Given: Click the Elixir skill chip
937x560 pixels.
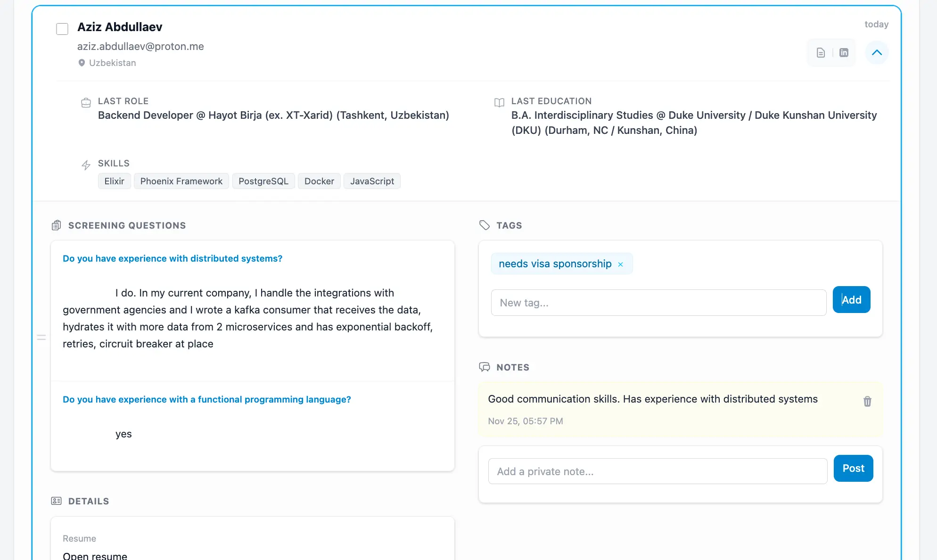Looking at the screenshot, I should tap(114, 181).
